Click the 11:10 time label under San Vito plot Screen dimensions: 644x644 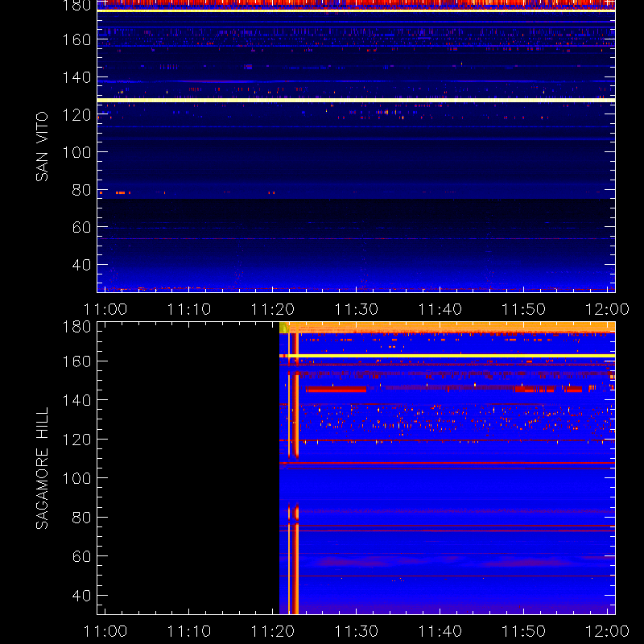pos(189,309)
